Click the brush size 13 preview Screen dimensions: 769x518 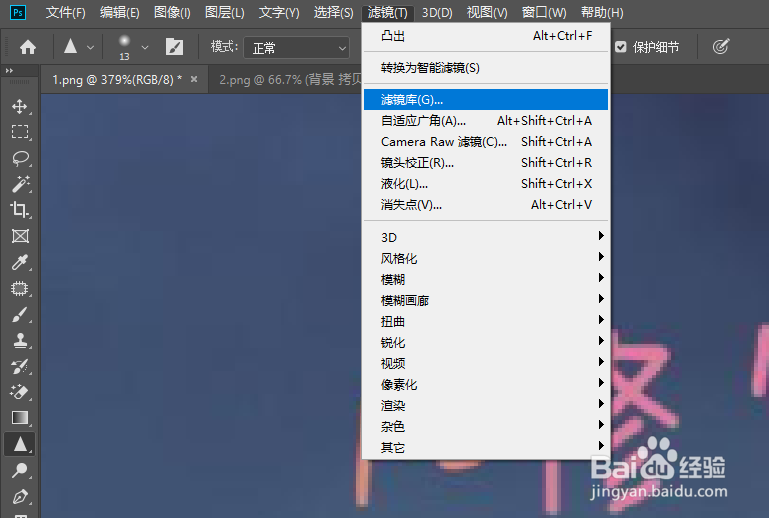[125, 48]
